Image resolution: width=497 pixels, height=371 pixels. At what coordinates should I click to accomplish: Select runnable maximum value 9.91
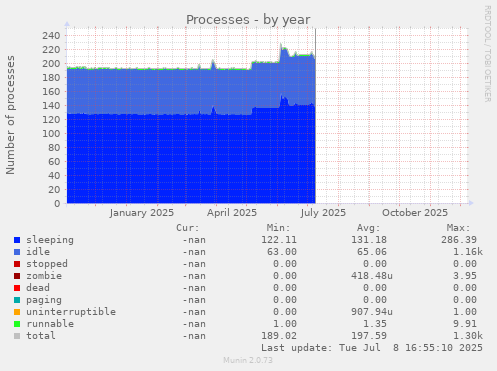coord(465,324)
